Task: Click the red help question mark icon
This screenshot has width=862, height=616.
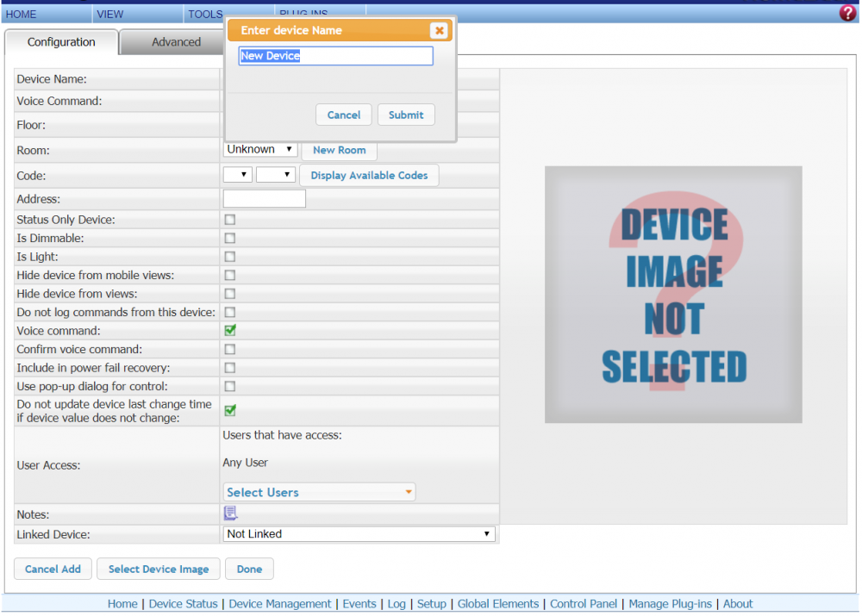Action: 847,13
